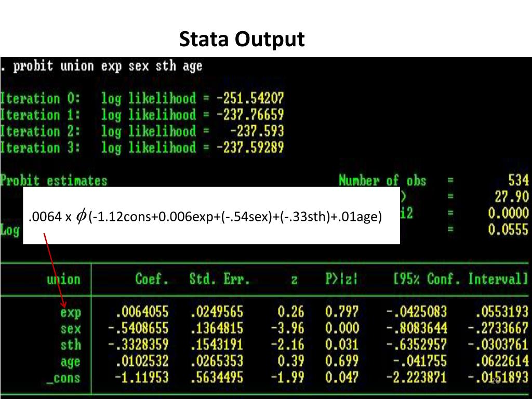Select the "Iteration 3:" label

[x=41, y=147]
